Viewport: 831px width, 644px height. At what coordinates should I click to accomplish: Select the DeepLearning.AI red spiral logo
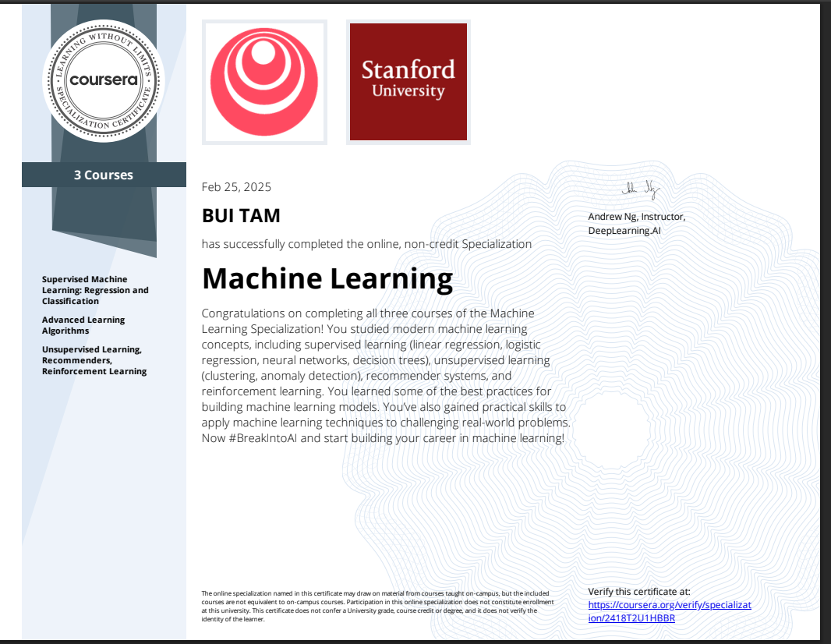tap(264, 81)
